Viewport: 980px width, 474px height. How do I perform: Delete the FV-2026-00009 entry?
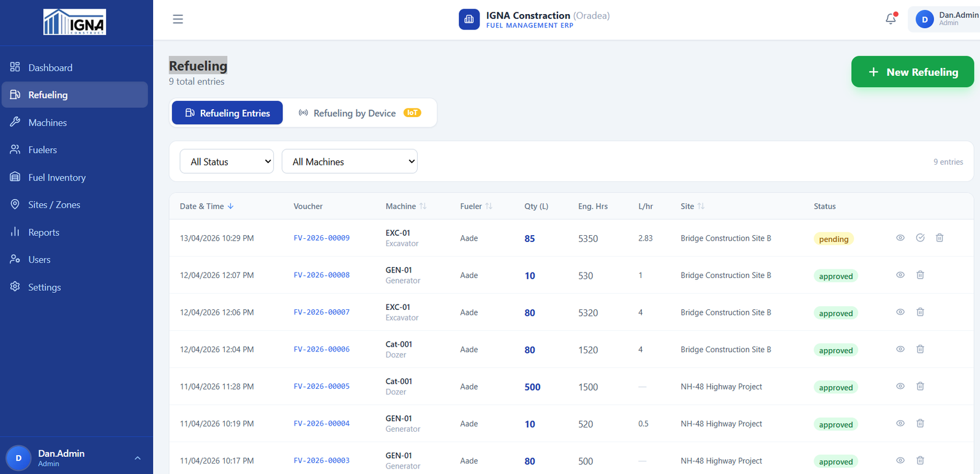pyautogui.click(x=940, y=238)
